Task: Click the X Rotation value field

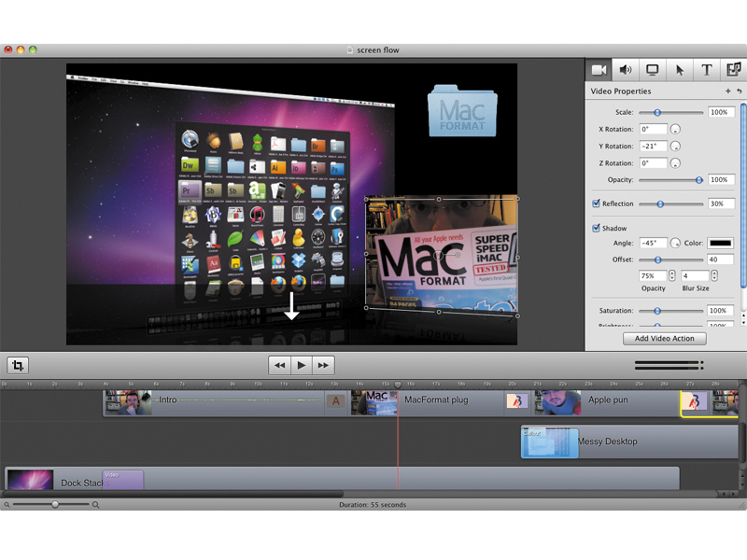Action: coord(653,129)
